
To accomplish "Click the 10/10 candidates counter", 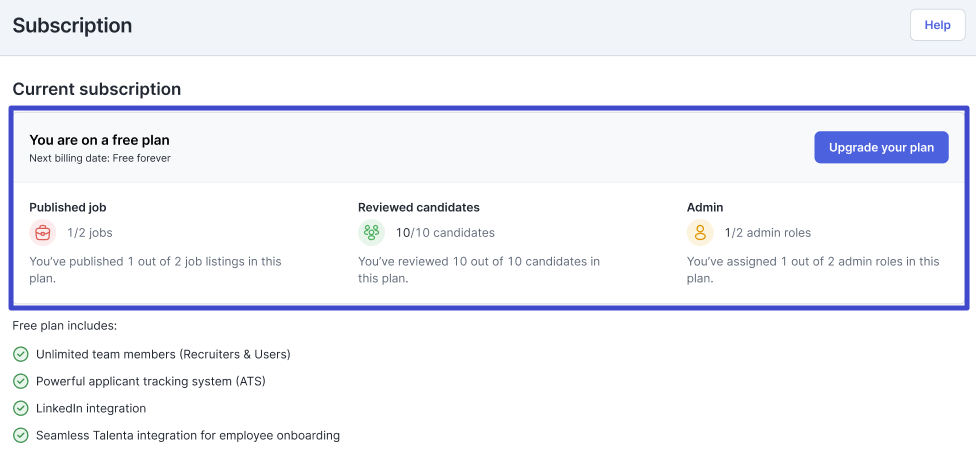I will click(445, 233).
